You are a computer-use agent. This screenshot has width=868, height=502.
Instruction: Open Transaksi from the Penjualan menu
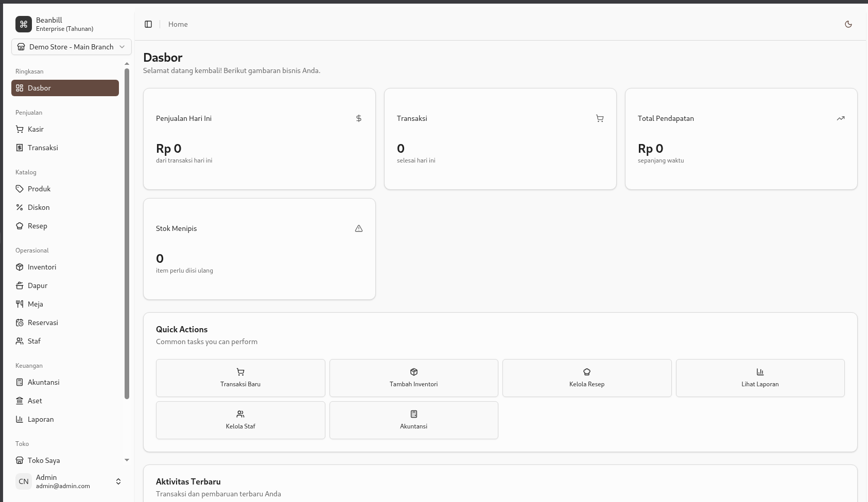pos(43,148)
